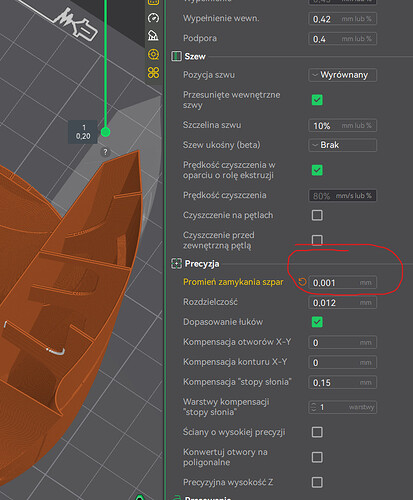Click Kompensacja konturu X-Y value field
Viewport: 413px width, 500px height.
pos(343,363)
